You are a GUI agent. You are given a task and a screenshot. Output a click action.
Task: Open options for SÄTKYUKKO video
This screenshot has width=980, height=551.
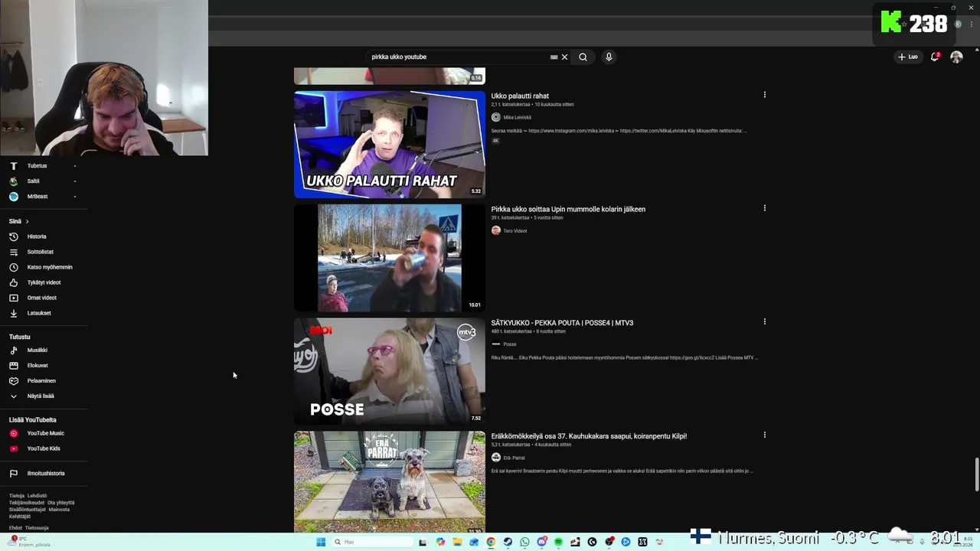(x=764, y=321)
